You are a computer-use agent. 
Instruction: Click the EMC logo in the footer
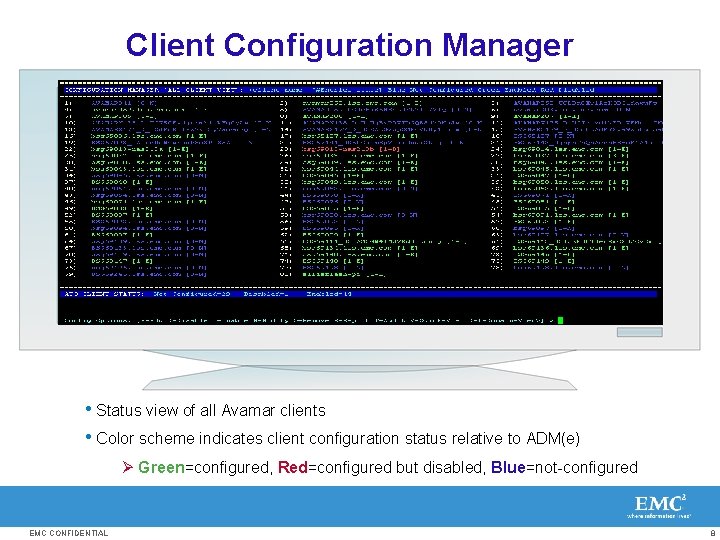point(659,506)
